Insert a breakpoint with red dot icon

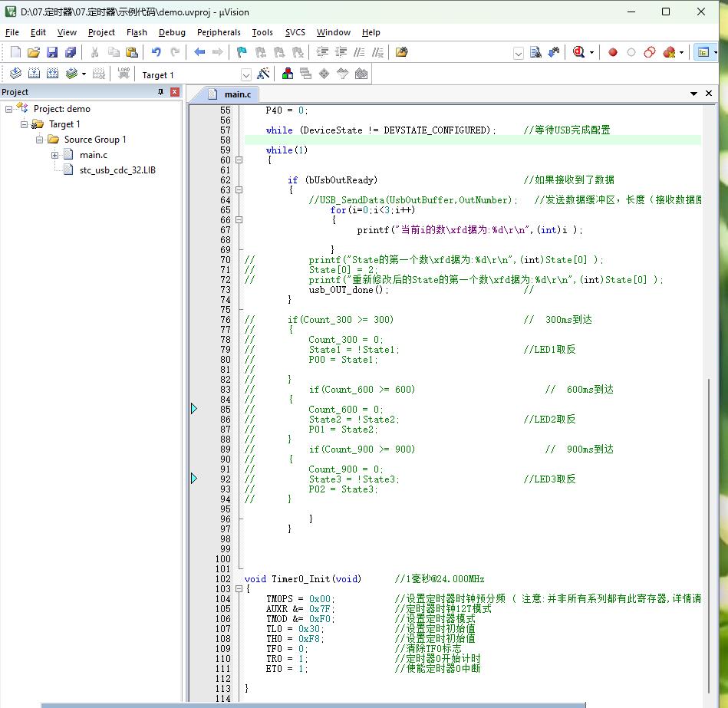tap(613, 52)
